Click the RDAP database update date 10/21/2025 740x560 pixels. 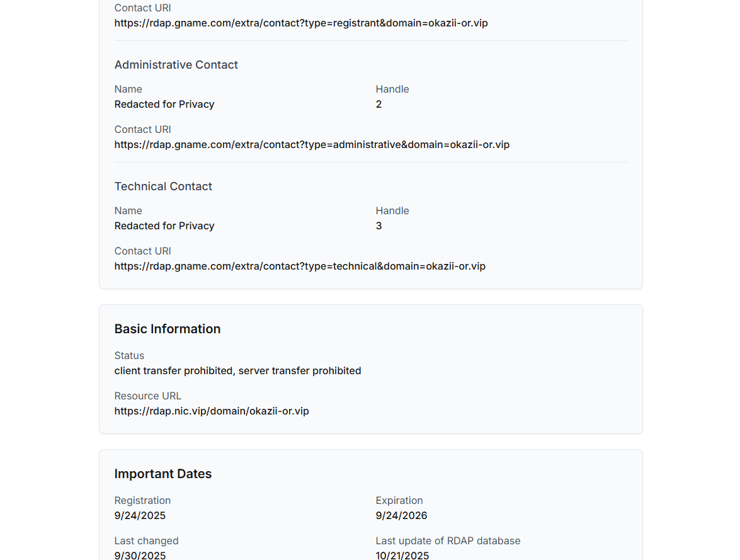(x=402, y=556)
